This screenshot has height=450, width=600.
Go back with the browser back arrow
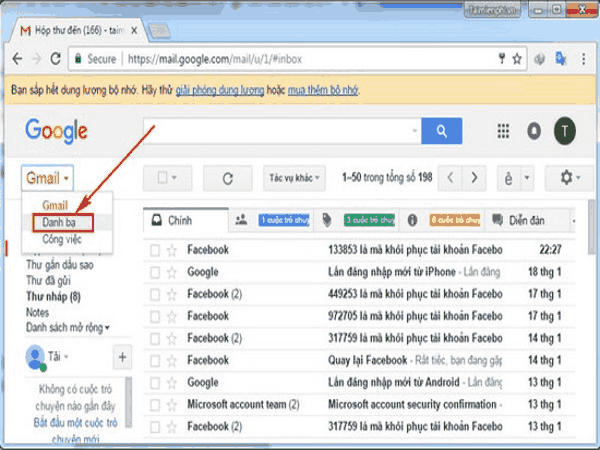[17, 59]
